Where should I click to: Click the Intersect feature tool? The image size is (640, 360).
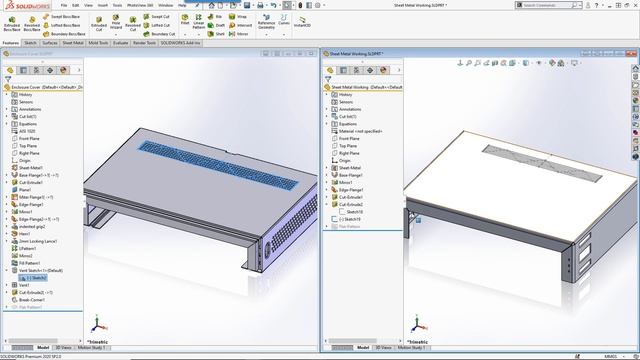(x=240, y=25)
